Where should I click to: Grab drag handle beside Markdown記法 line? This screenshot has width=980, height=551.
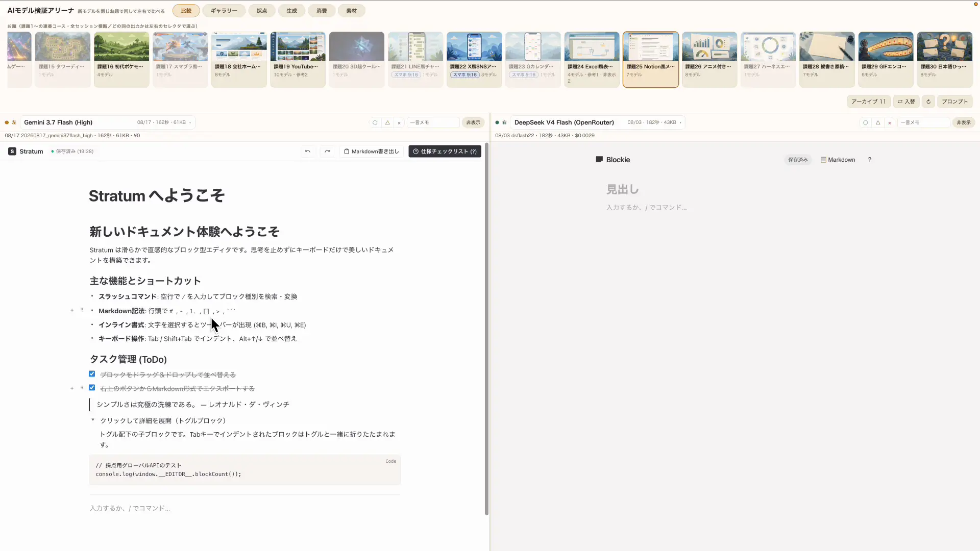(x=82, y=310)
